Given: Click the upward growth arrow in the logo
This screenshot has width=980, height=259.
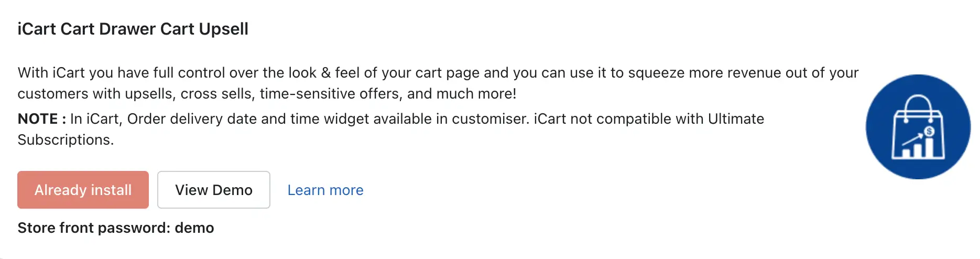Looking at the screenshot, I should [x=912, y=139].
